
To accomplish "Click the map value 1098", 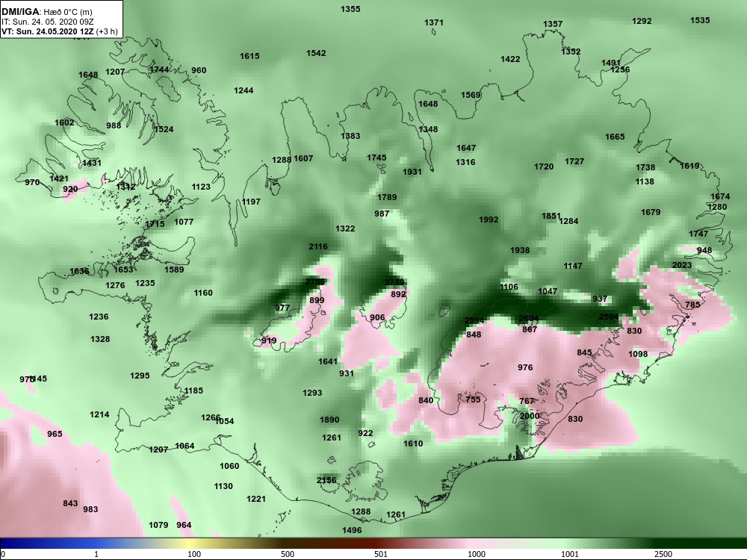I will (638, 354).
